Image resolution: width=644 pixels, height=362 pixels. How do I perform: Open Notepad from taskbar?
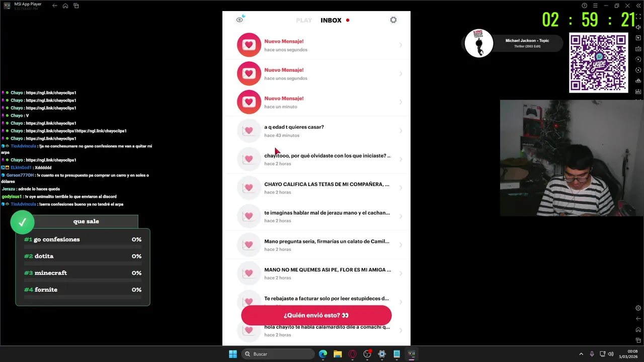[397, 354]
